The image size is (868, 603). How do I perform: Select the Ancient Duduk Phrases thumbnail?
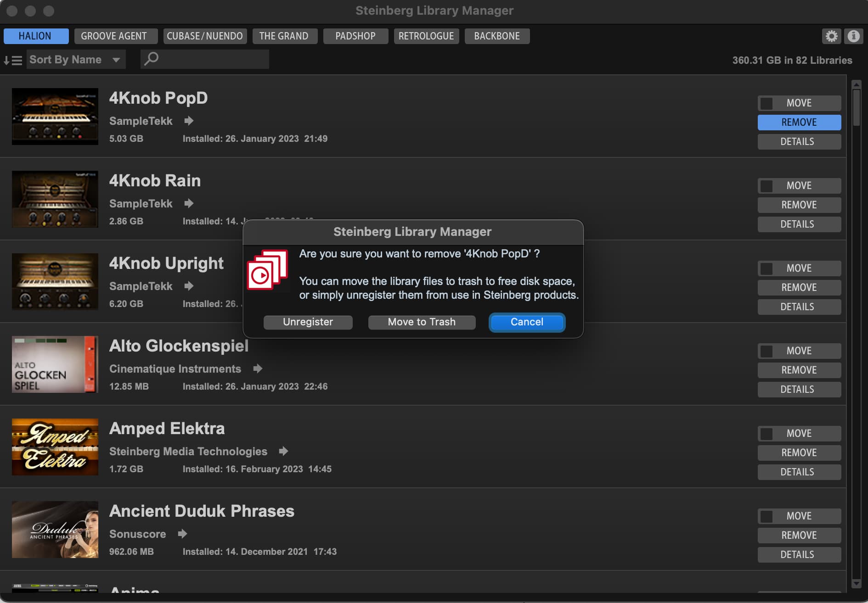coord(55,530)
